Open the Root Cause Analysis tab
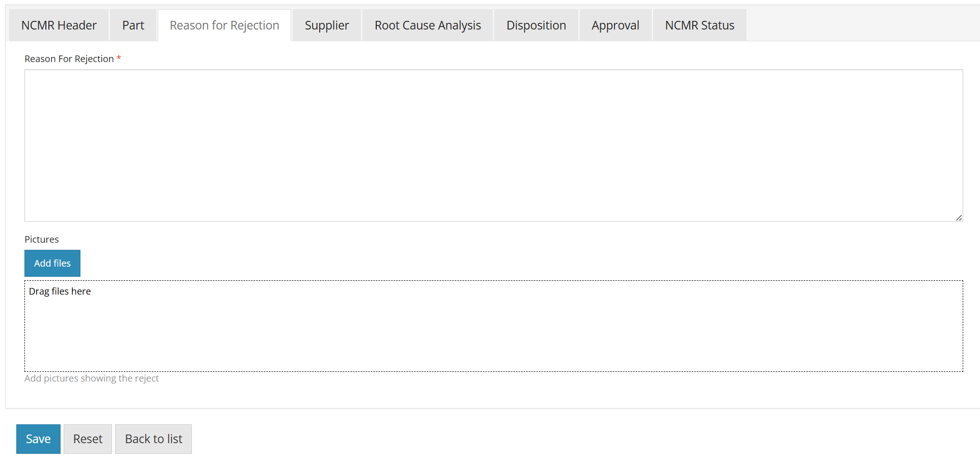Image resolution: width=980 pixels, height=464 pixels. click(427, 24)
